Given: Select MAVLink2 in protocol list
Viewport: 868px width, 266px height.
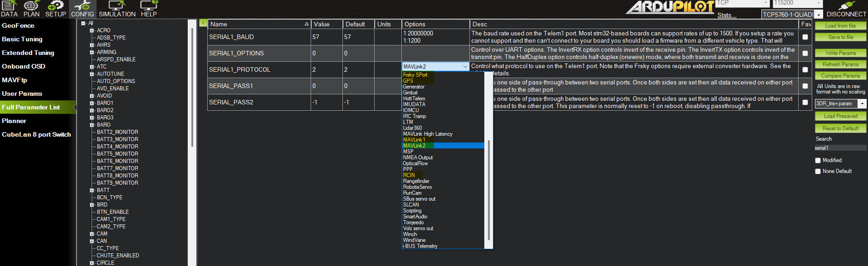Looking at the screenshot, I should [443, 146].
